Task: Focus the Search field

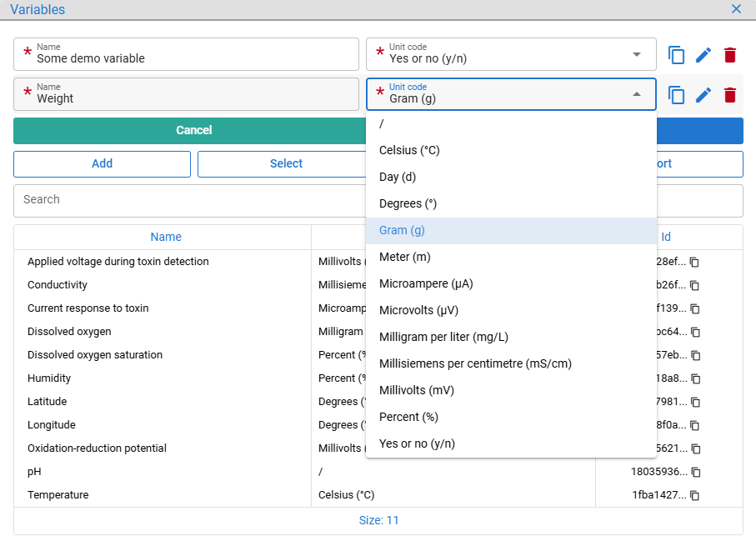Action: pyautogui.click(x=189, y=200)
